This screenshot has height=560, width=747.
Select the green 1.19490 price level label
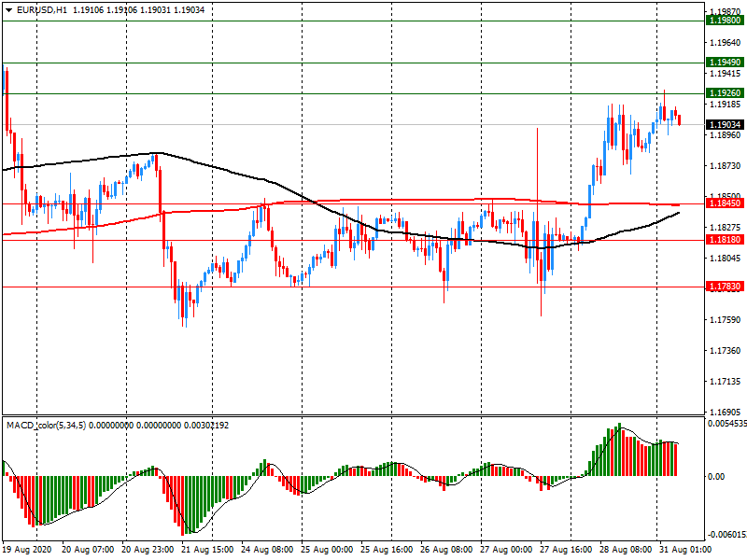(x=725, y=63)
